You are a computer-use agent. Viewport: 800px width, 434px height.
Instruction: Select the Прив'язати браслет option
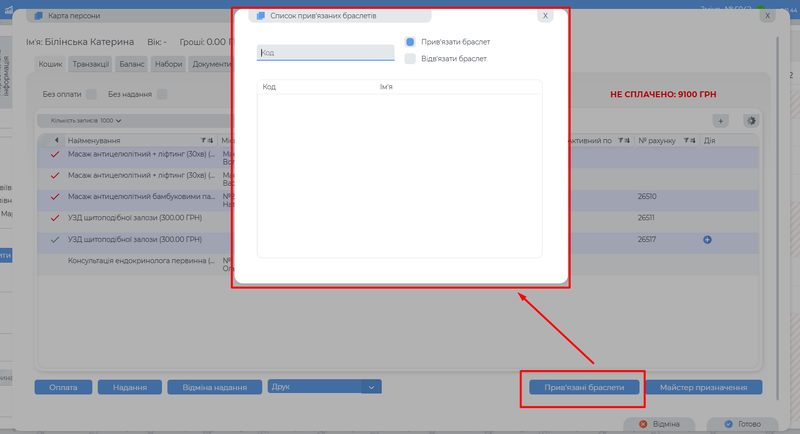pos(410,42)
